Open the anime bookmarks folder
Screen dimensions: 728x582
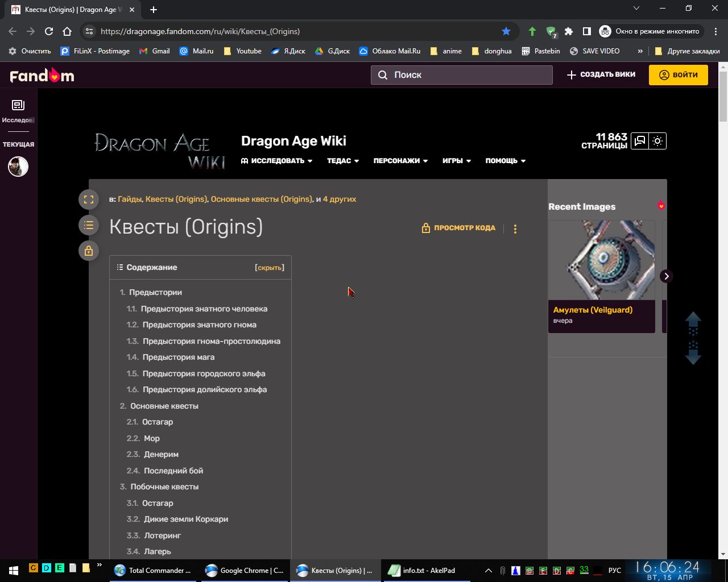tap(446, 51)
